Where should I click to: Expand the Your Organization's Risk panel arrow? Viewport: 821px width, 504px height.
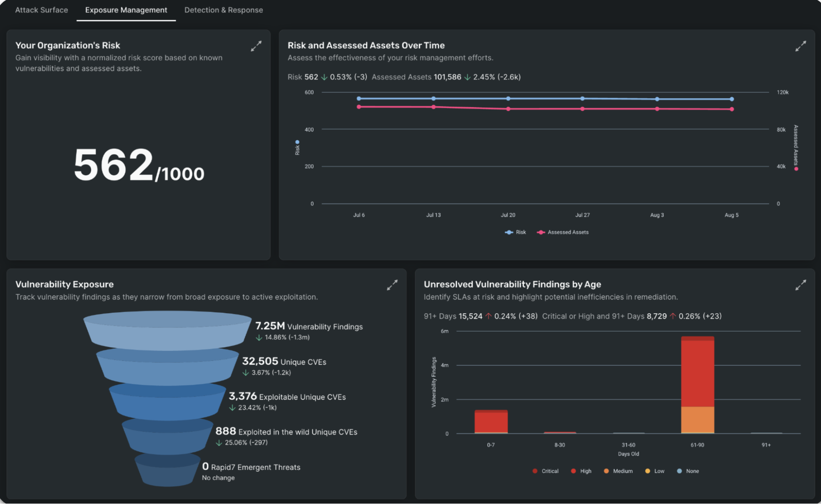(x=255, y=46)
